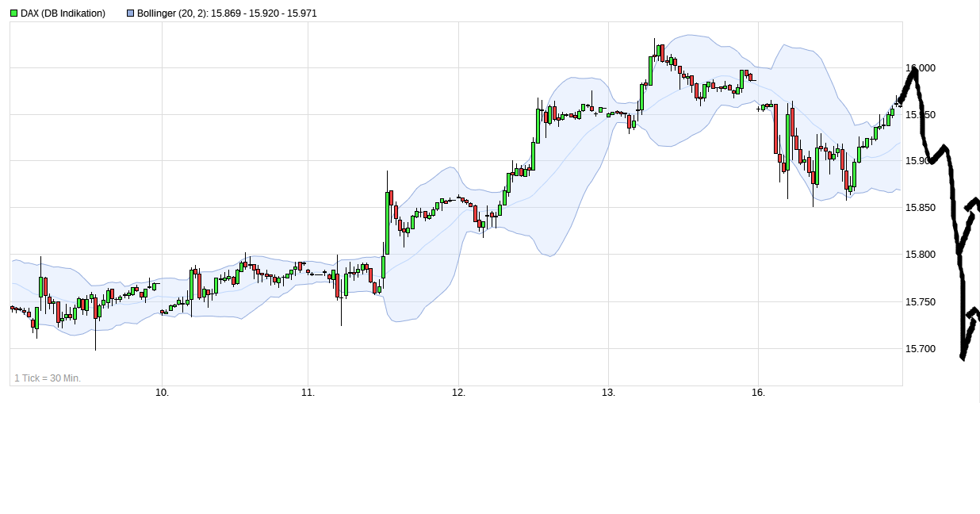The height and width of the screenshot is (514, 980).
Task: Expand the date axis at the 16. label
Action: (x=758, y=392)
